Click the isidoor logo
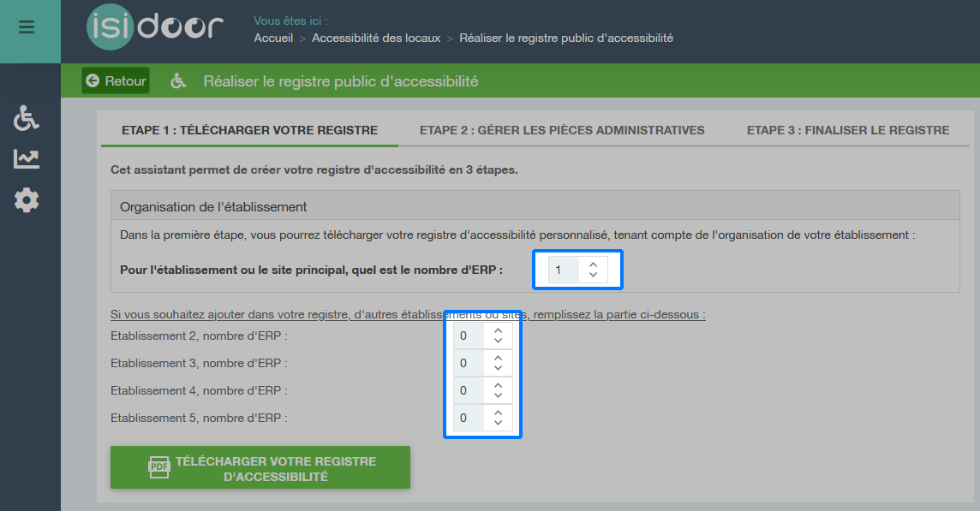980x511 pixels. (154, 27)
